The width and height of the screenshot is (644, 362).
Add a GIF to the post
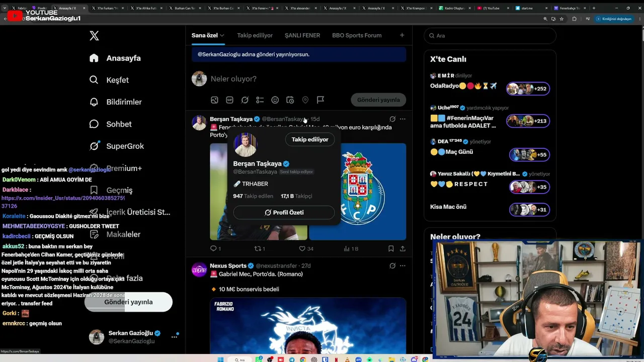tap(229, 100)
